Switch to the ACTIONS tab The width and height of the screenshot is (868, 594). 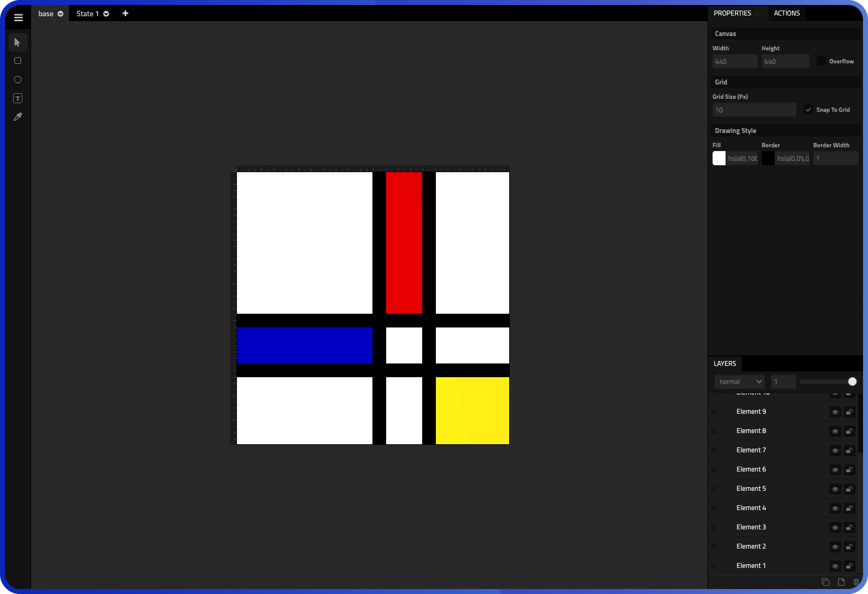(787, 13)
